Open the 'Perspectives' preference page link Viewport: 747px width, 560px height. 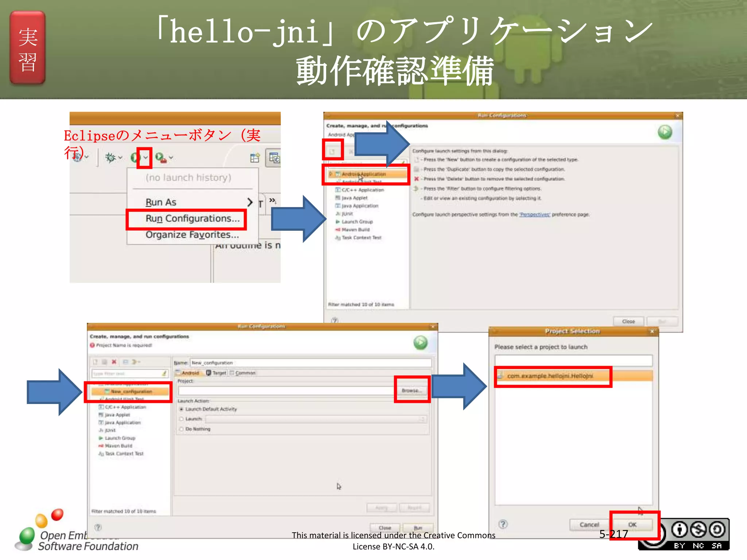pos(535,214)
